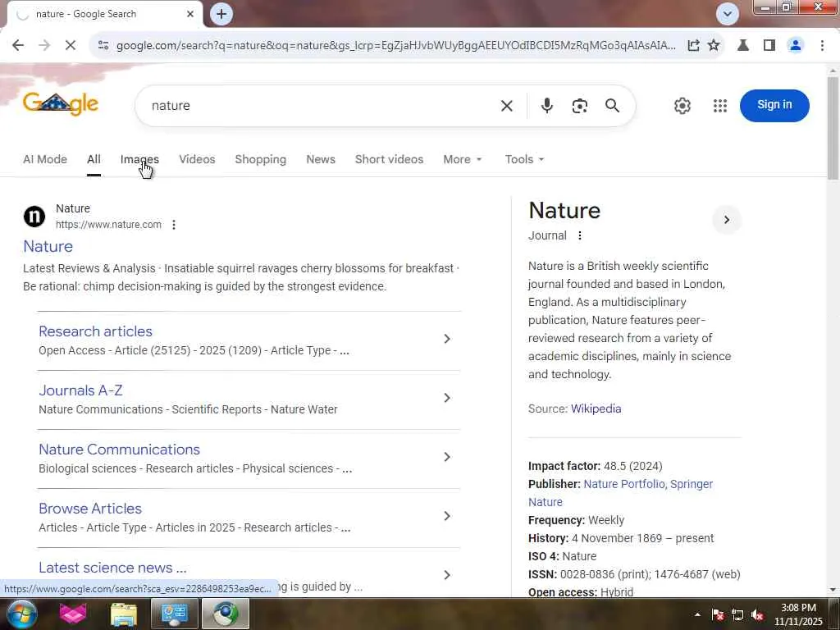Click the page vertical scrollbar thumb
This screenshot has width=840, height=630.
click(833, 129)
